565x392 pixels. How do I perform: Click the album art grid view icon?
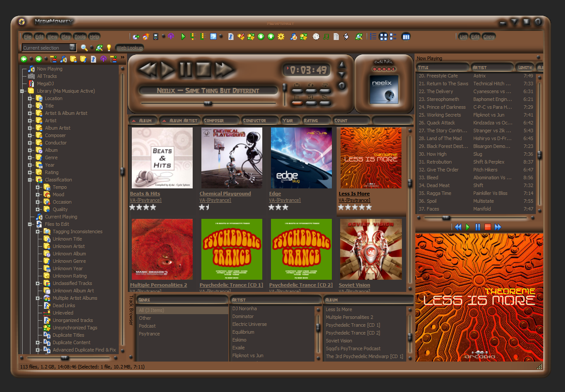[x=383, y=37]
